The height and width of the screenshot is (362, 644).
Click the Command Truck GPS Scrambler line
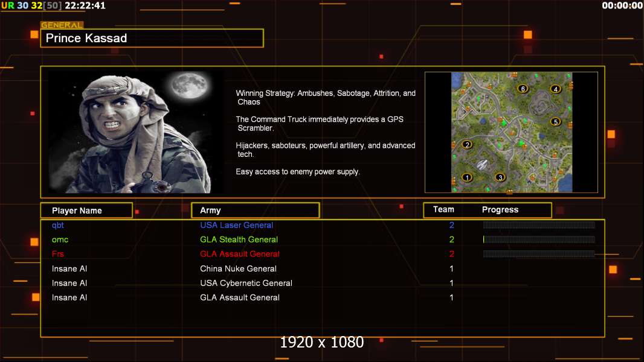point(320,124)
